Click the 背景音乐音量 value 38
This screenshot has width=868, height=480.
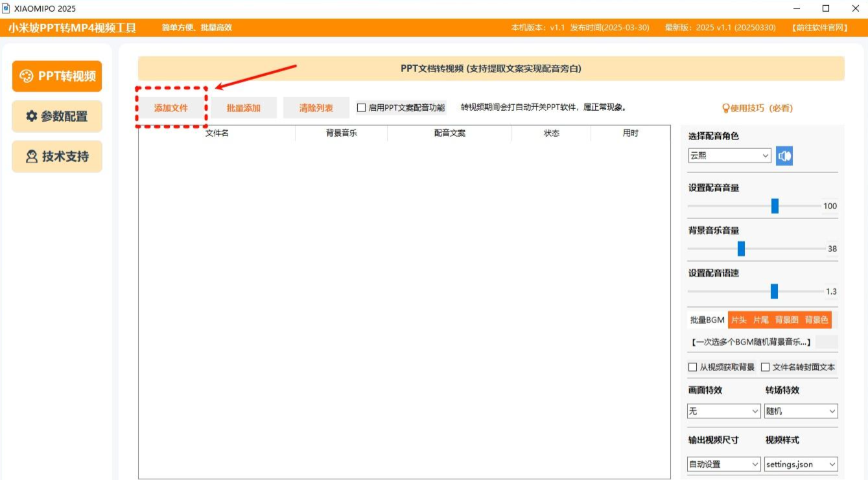[832, 249]
